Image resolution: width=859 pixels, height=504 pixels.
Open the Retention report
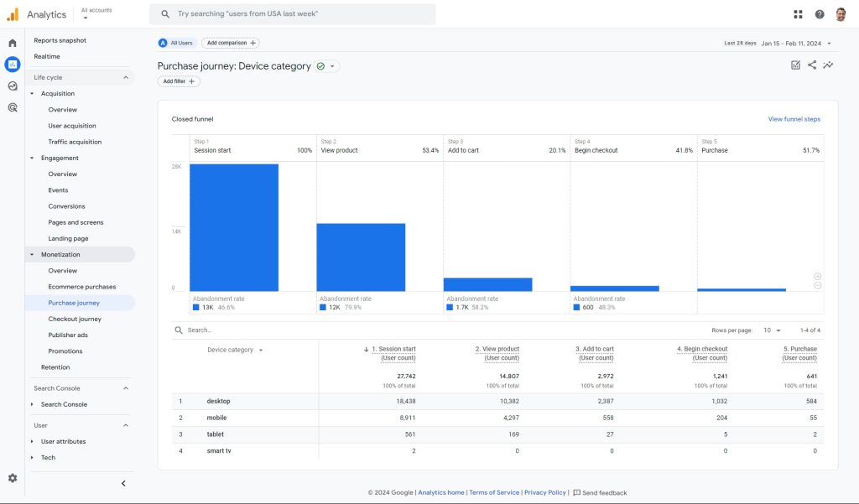click(55, 367)
